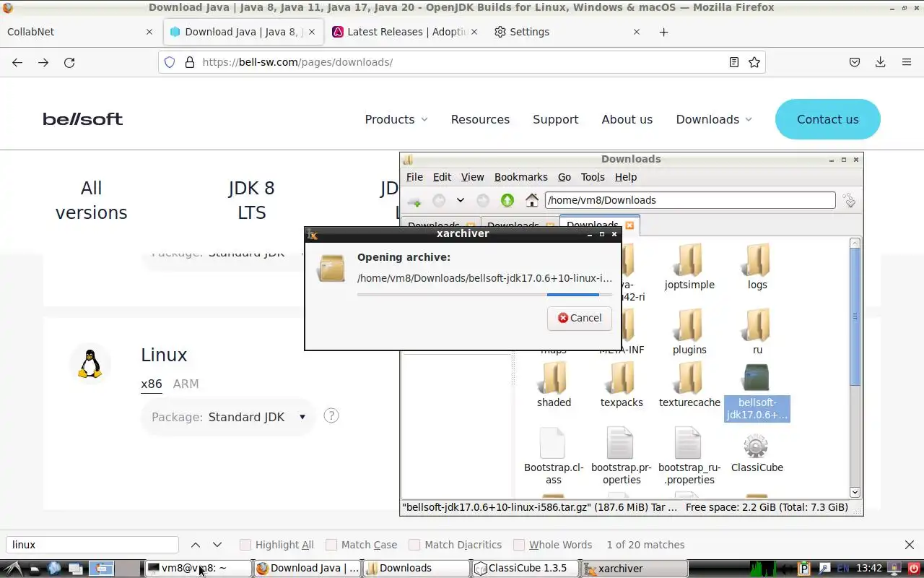Image resolution: width=924 pixels, height=578 pixels.
Task: Click the help question mark near Package
Action: point(331,415)
